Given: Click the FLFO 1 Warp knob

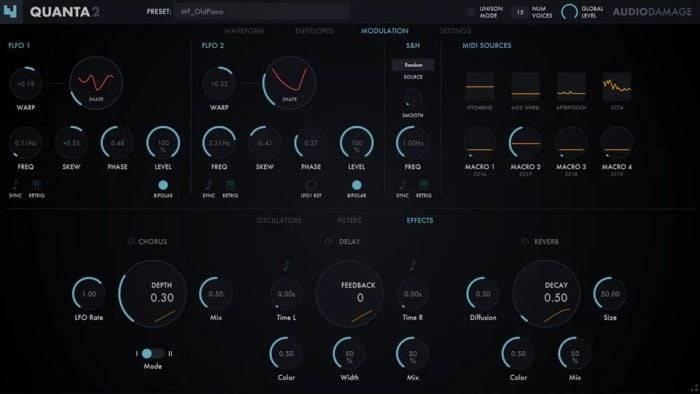Looking at the screenshot, I should 25,83.
